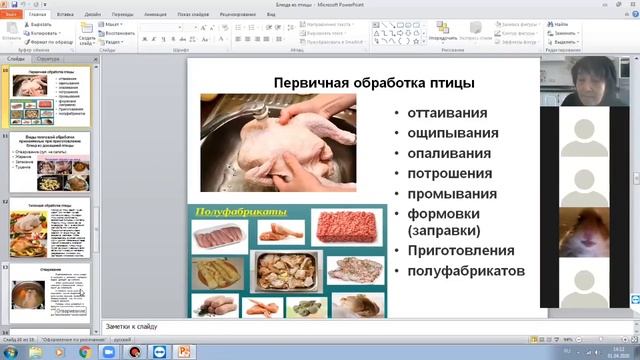
Task: Open Контур фигуры outline dropdown
Action: click(517, 33)
